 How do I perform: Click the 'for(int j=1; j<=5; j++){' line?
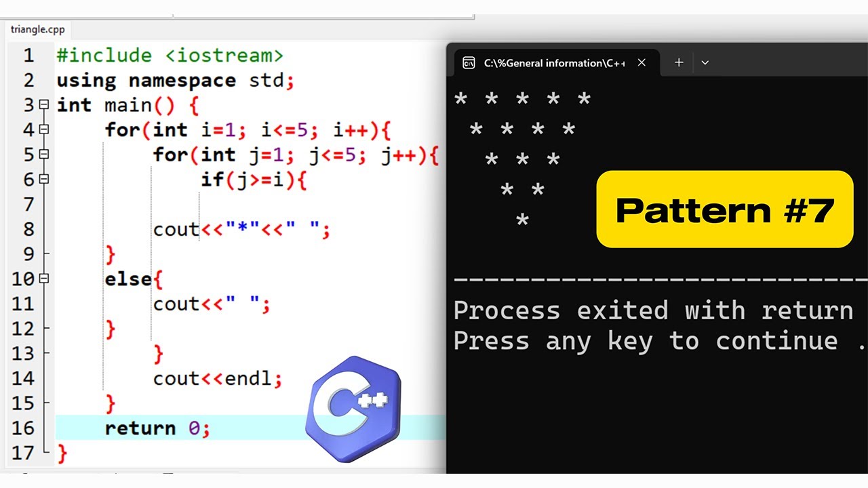tap(296, 155)
